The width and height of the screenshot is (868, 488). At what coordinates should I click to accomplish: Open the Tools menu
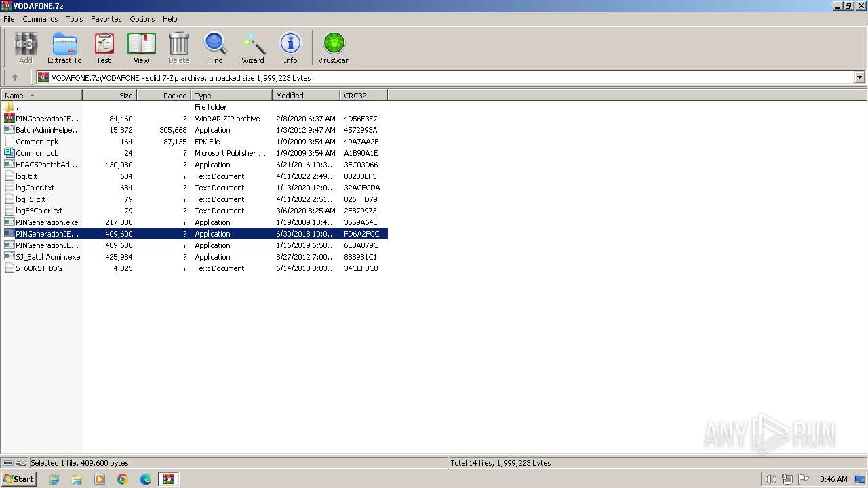(x=75, y=19)
